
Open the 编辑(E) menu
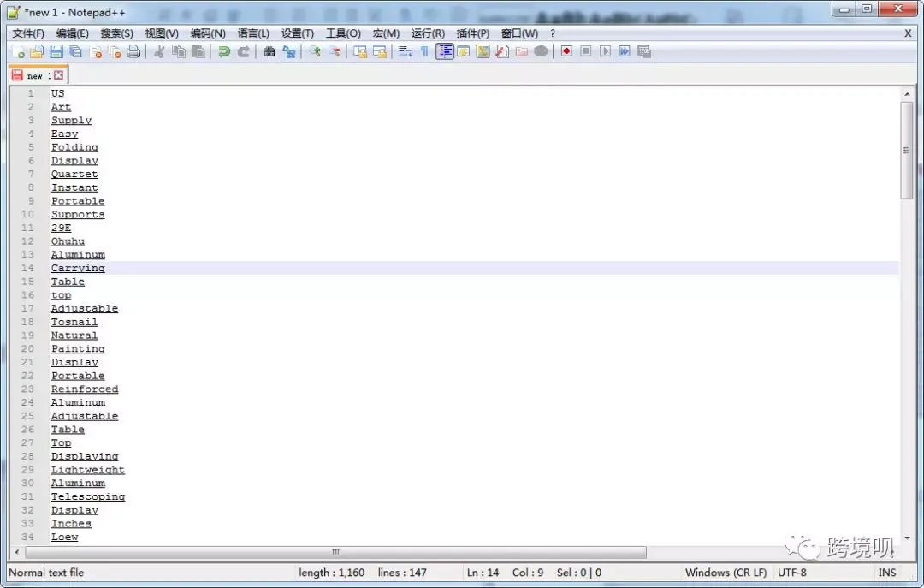73,33
